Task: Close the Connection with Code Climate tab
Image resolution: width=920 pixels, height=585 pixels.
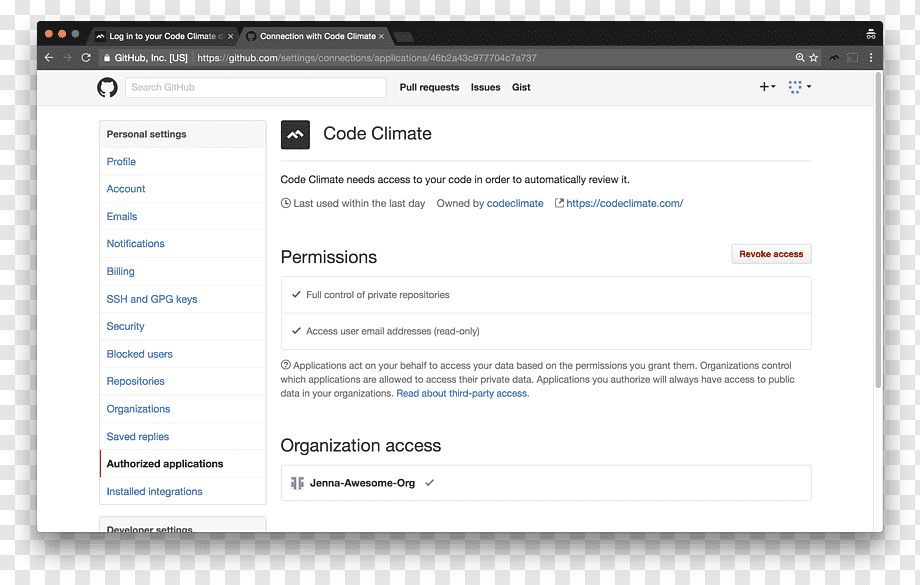Action: point(381,36)
